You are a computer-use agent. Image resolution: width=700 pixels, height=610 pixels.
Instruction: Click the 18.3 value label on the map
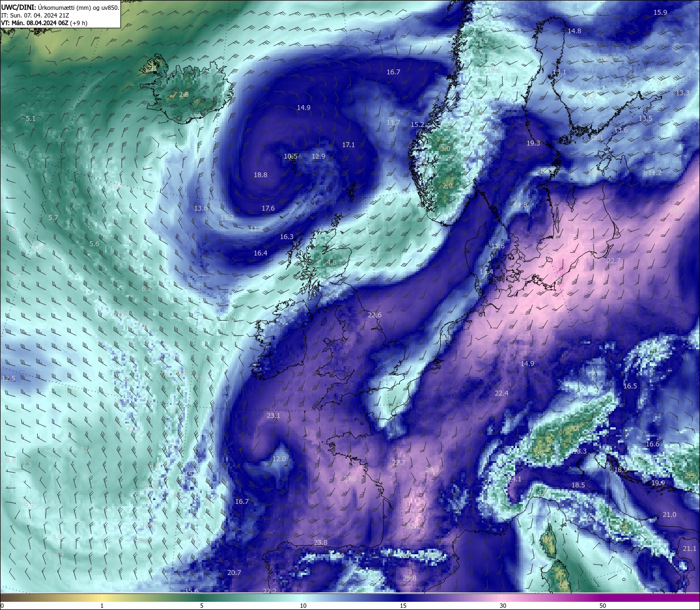(x=580, y=451)
